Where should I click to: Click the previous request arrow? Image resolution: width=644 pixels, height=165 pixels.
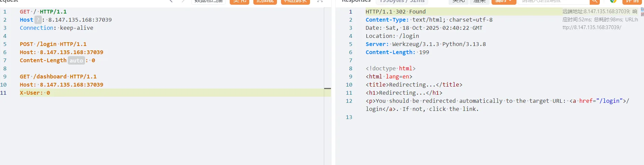point(171,1)
